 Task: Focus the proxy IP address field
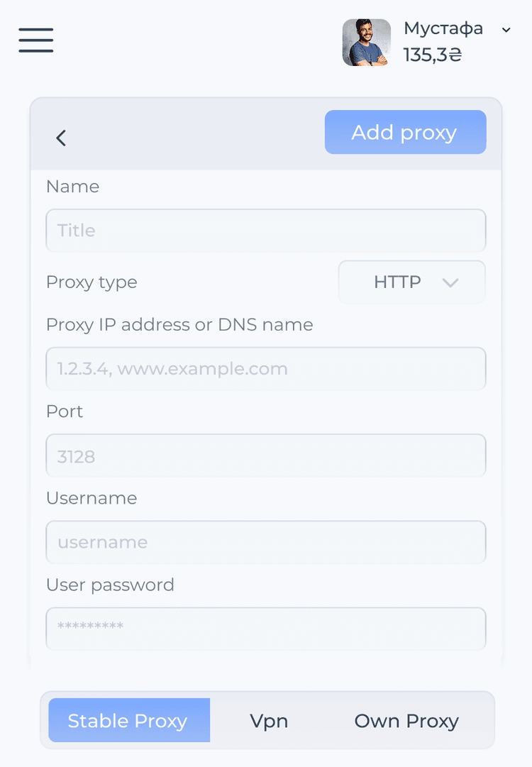265,368
